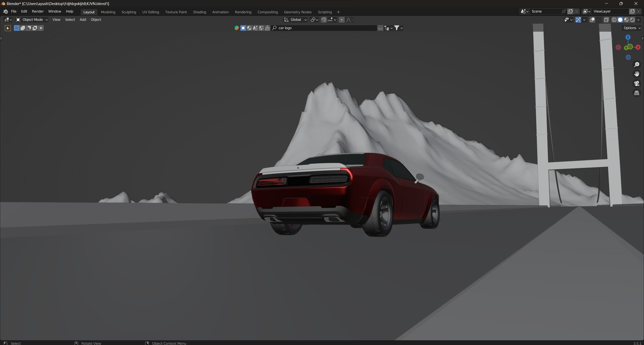644x345 pixels.
Task: Select the Tweak select mode icon
Action: tap(8, 28)
